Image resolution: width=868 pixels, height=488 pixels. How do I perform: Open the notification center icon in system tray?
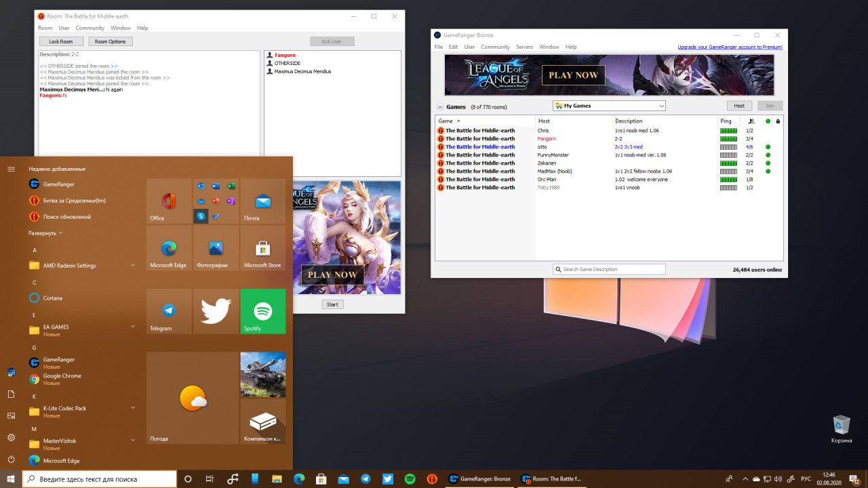point(854,479)
